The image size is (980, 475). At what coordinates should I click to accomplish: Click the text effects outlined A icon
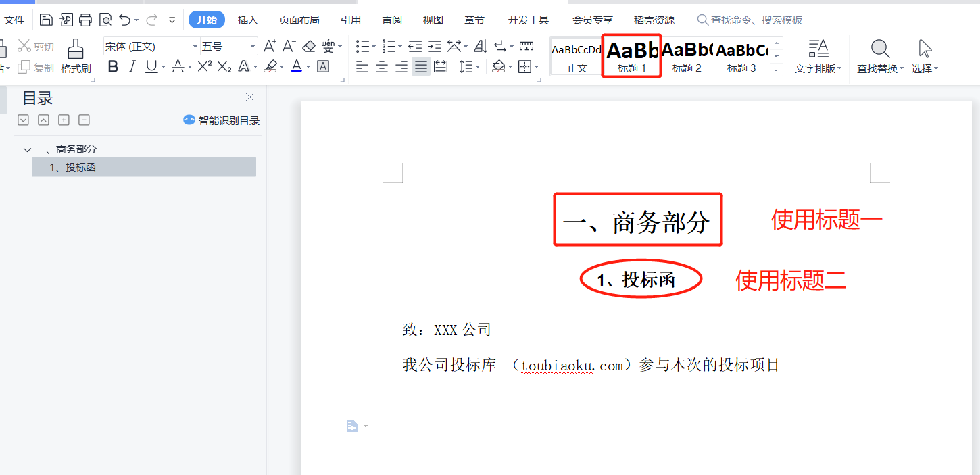[x=243, y=66]
